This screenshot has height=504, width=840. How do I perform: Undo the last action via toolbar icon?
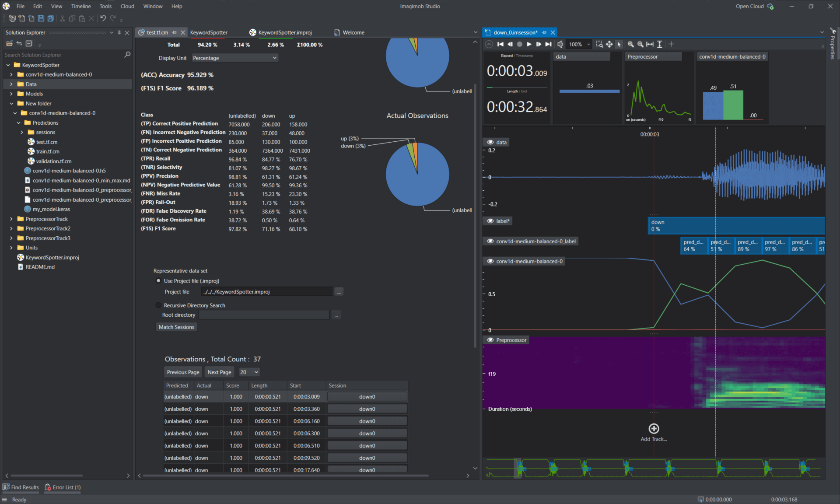tap(103, 18)
